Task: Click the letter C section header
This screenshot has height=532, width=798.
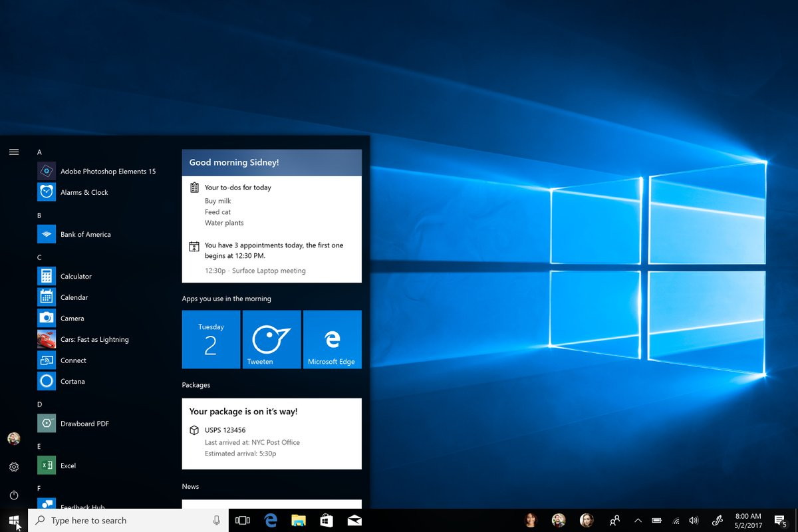Action: (x=39, y=257)
